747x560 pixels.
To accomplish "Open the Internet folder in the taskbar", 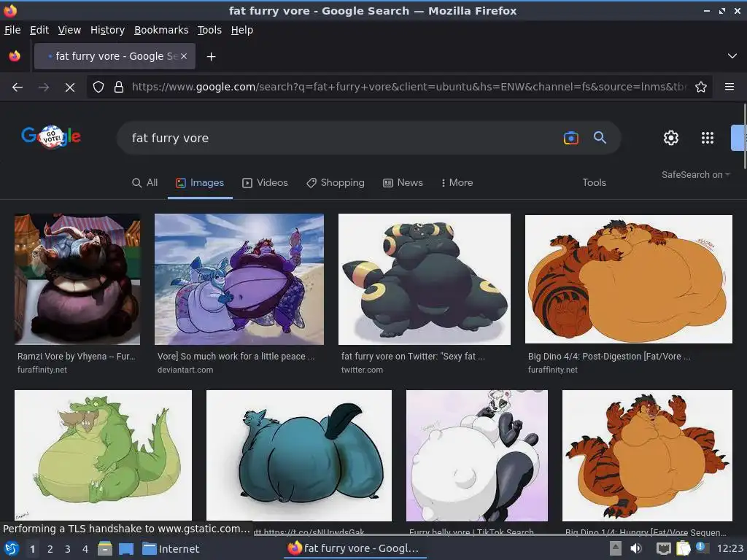I will (171, 549).
